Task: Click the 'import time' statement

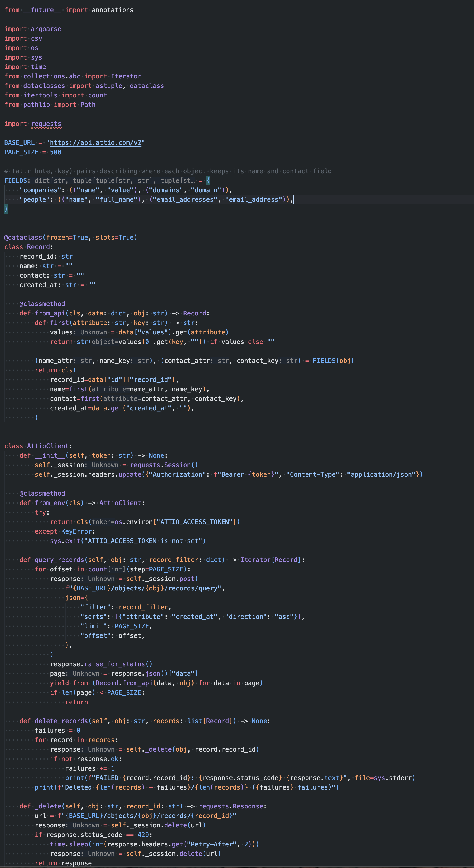Action: (25, 67)
